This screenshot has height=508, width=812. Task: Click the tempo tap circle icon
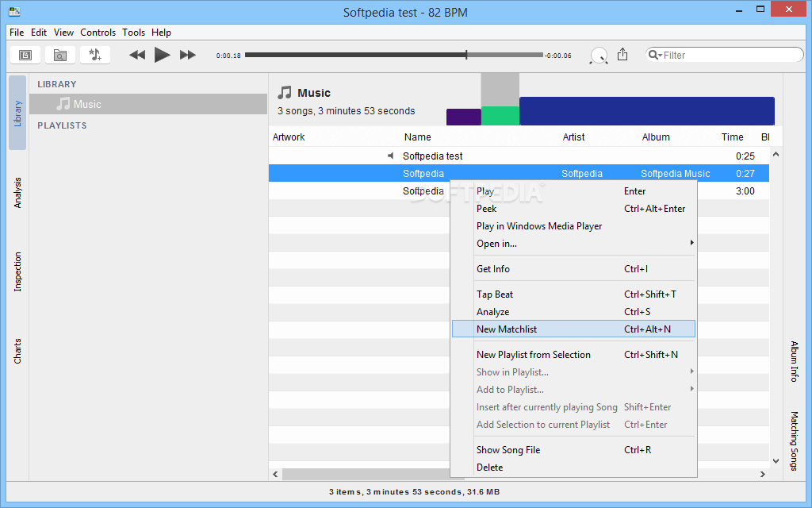coord(599,56)
